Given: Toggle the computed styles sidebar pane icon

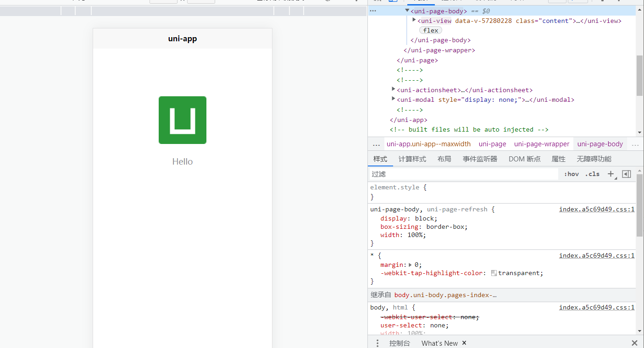Looking at the screenshot, I should tap(627, 174).
